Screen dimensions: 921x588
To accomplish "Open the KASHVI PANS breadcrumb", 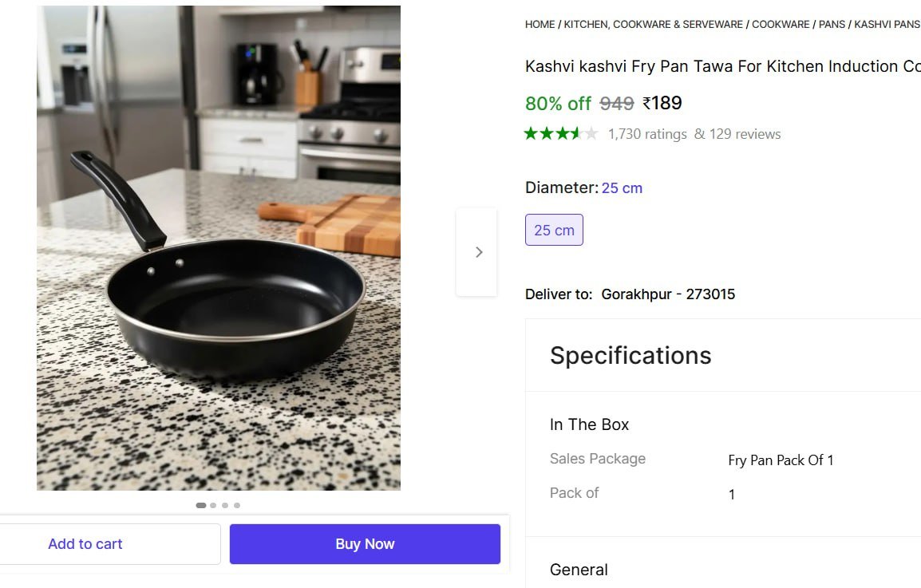I will click(x=887, y=25).
